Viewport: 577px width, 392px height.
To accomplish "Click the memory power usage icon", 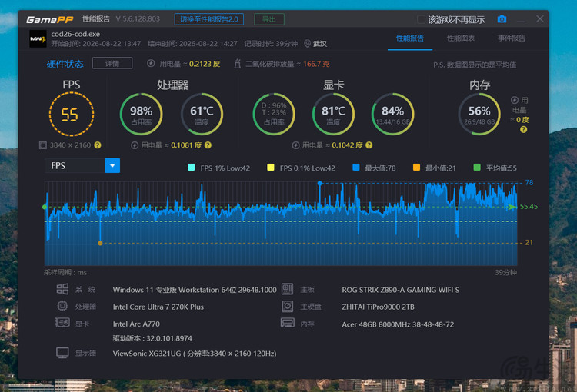I will pos(515,100).
